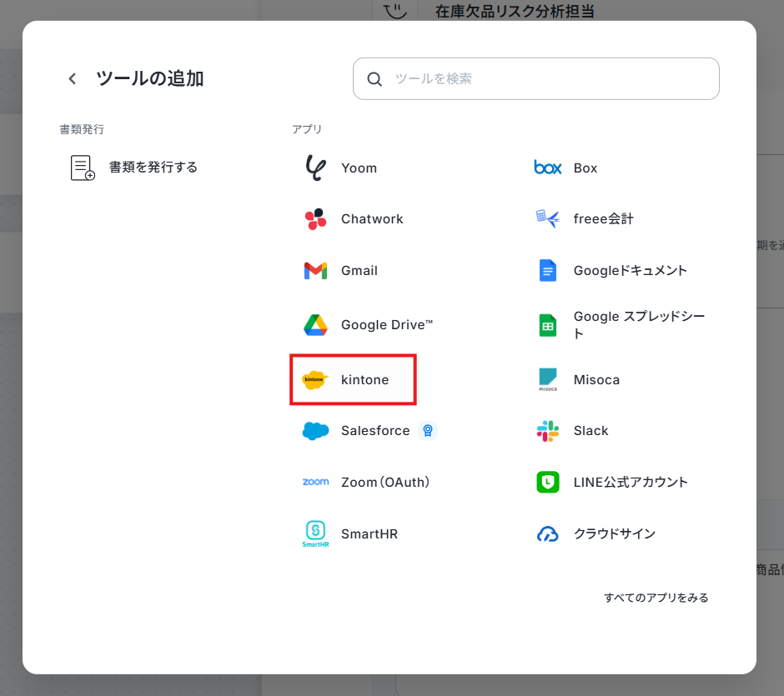Click the Yoom app icon
The image size is (784, 696).
(315, 168)
